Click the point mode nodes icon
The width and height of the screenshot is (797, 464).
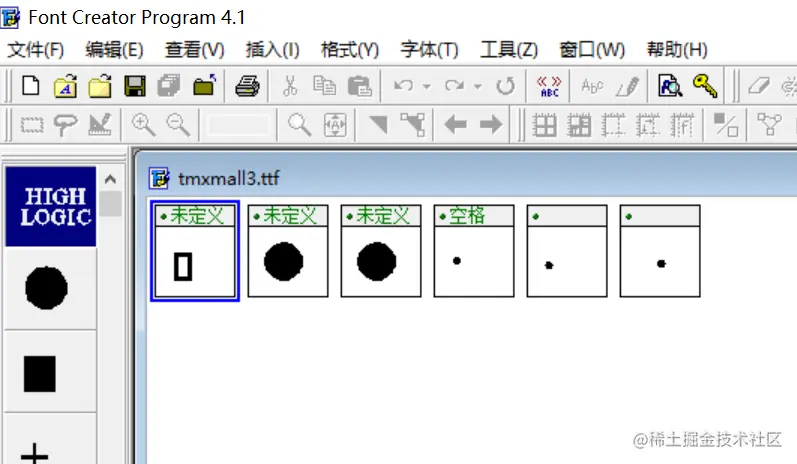[413, 125]
